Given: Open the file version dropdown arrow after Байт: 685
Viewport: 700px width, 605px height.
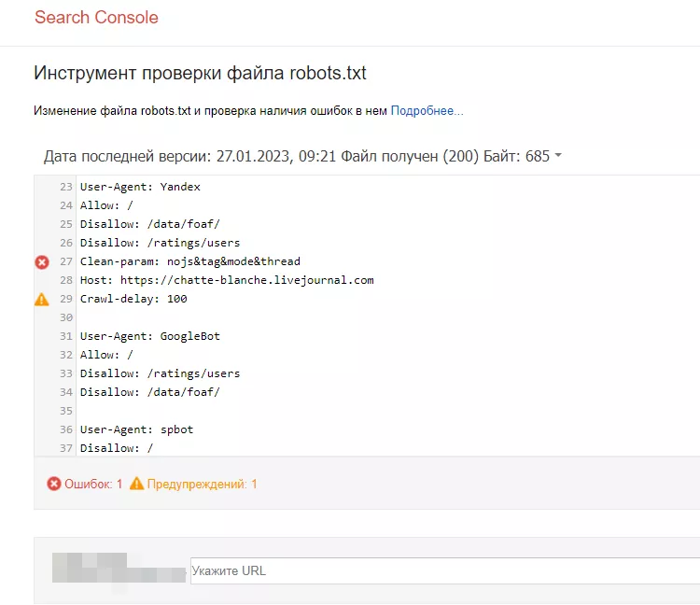Looking at the screenshot, I should tap(558, 155).
